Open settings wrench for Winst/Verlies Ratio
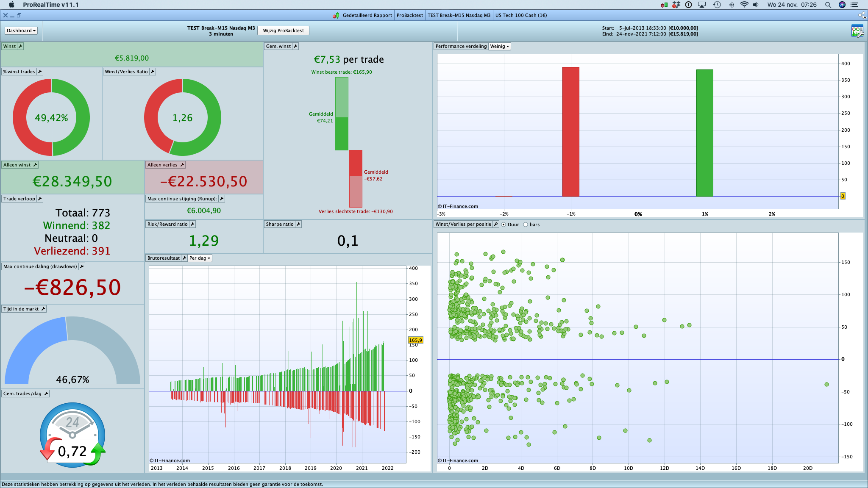Image resolution: width=868 pixels, height=488 pixels. pyautogui.click(x=153, y=72)
